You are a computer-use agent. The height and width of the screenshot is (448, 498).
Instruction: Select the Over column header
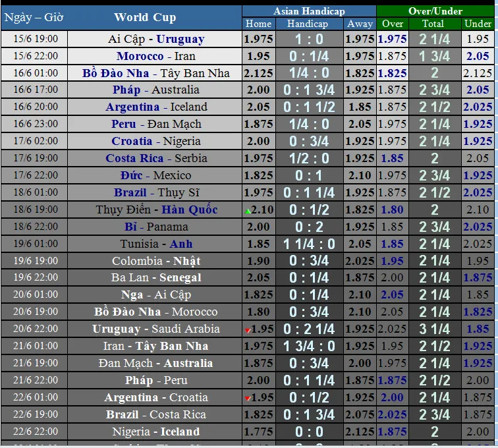pyautogui.click(x=393, y=24)
